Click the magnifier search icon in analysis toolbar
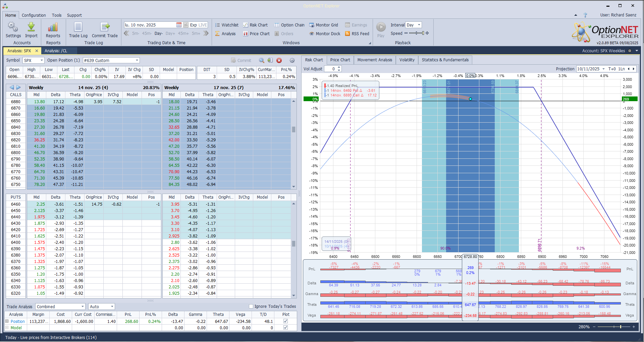The image size is (644, 342). coord(261,60)
